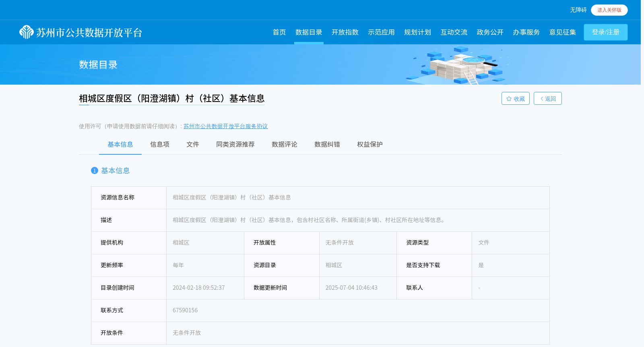Open the 首页 menu item
644x347 pixels.
279,32
